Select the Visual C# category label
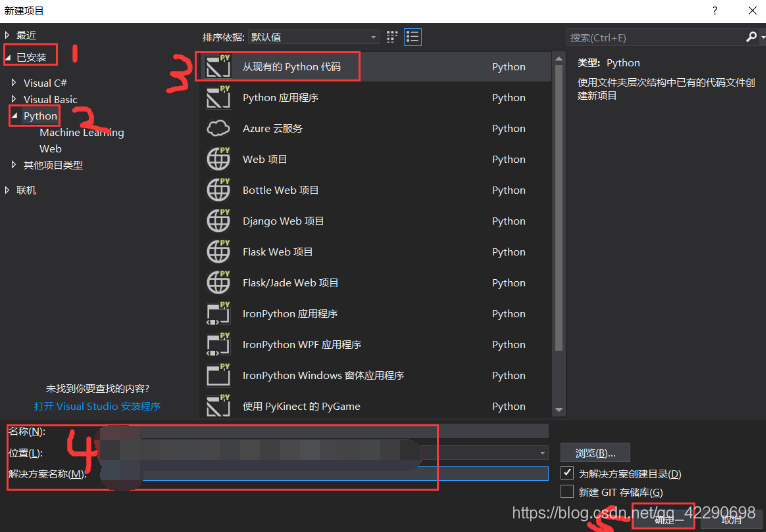This screenshot has width=766, height=532. point(45,83)
